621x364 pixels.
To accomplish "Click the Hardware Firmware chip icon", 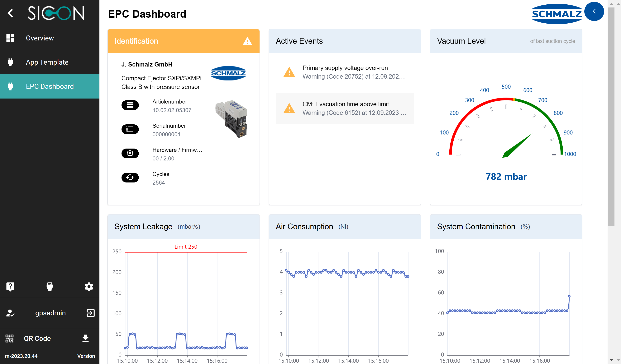I will point(130,153).
